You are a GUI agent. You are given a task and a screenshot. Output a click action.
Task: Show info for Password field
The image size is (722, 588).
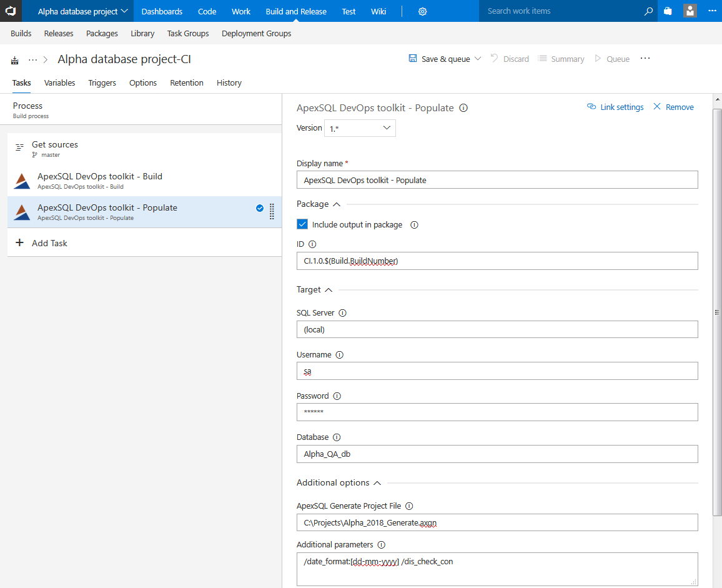[x=337, y=396]
